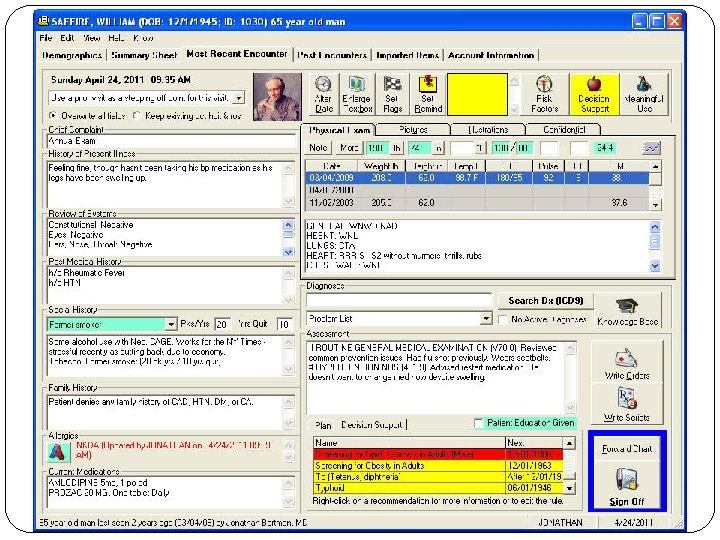
Task: Open the File menu
Action: coord(45,38)
